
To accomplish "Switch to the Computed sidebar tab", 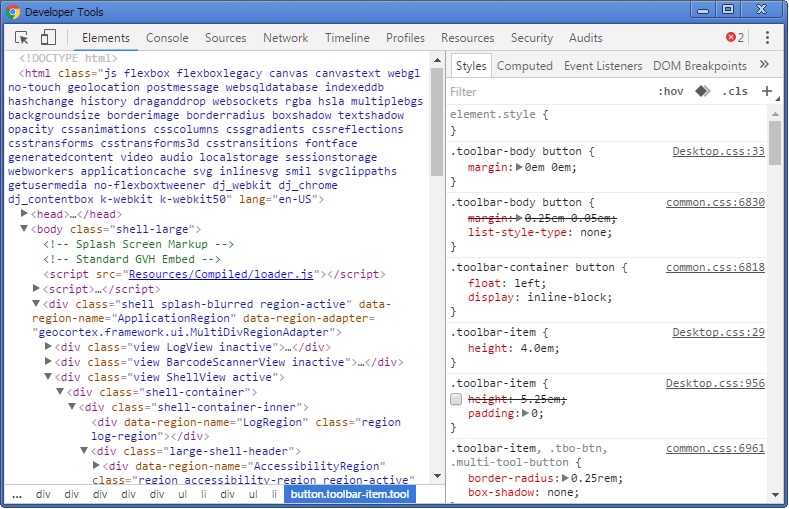I will [525, 66].
